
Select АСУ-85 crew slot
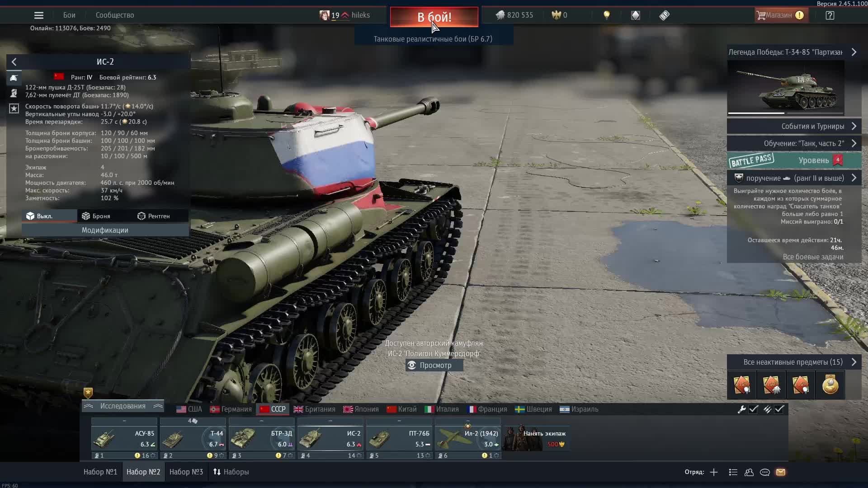pyautogui.click(x=124, y=438)
